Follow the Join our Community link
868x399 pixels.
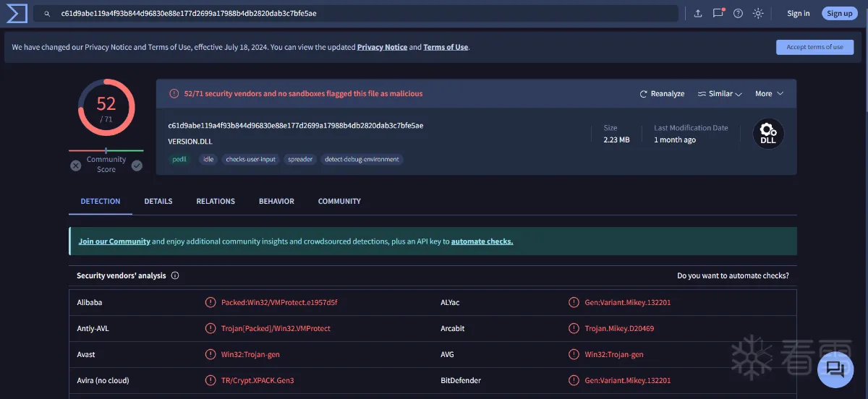coord(114,241)
